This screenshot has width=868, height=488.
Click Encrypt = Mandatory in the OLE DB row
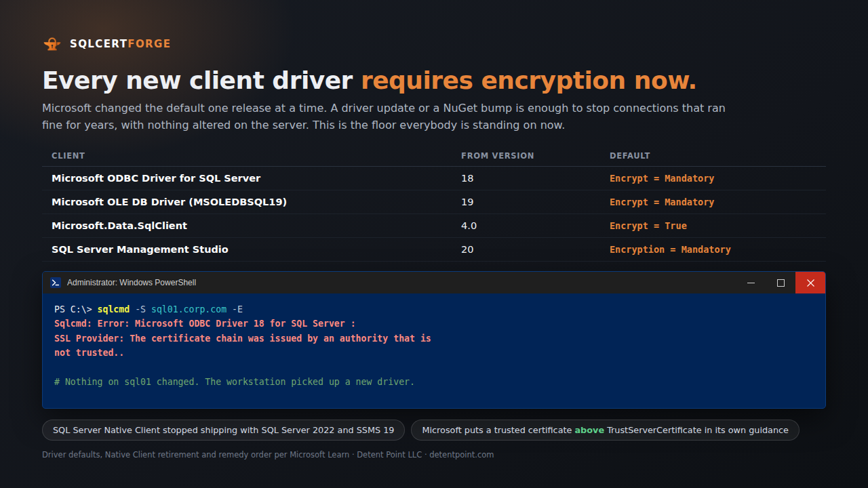(x=662, y=202)
